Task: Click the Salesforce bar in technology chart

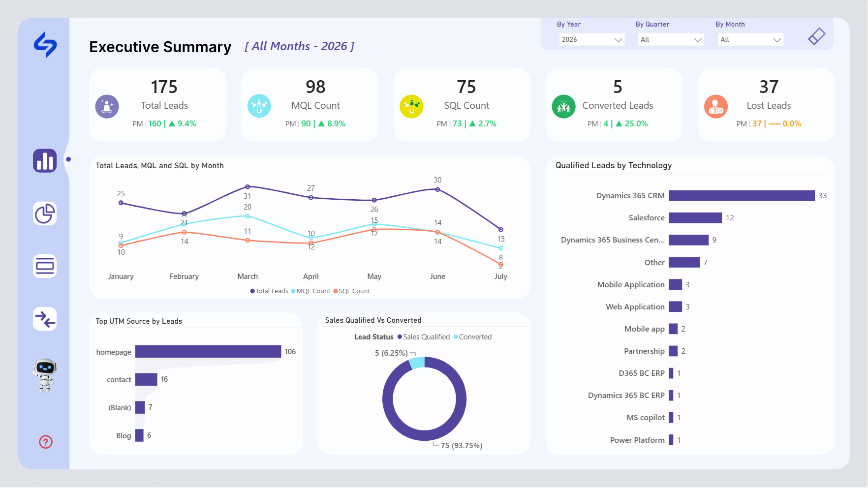Action: 695,217
